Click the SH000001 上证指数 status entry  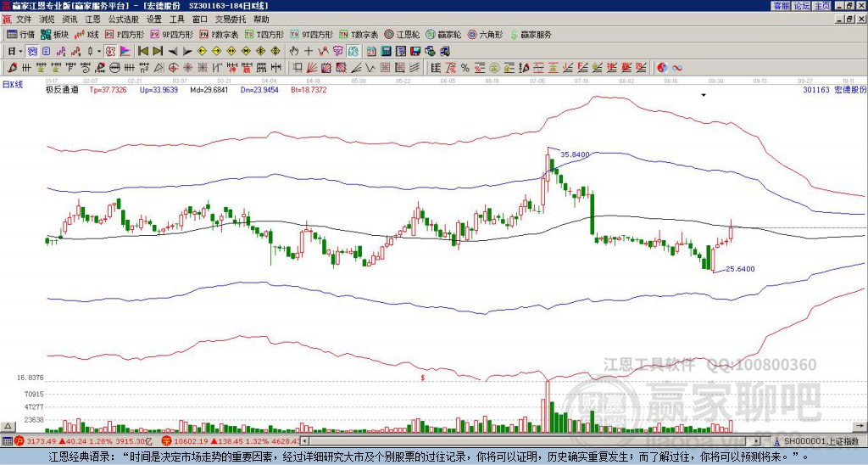click(x=821, y=441)
